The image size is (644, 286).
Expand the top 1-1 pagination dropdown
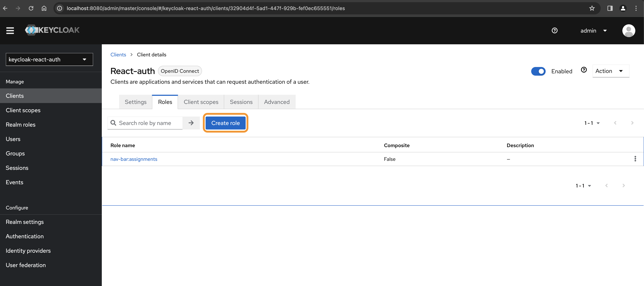point(592,123)
